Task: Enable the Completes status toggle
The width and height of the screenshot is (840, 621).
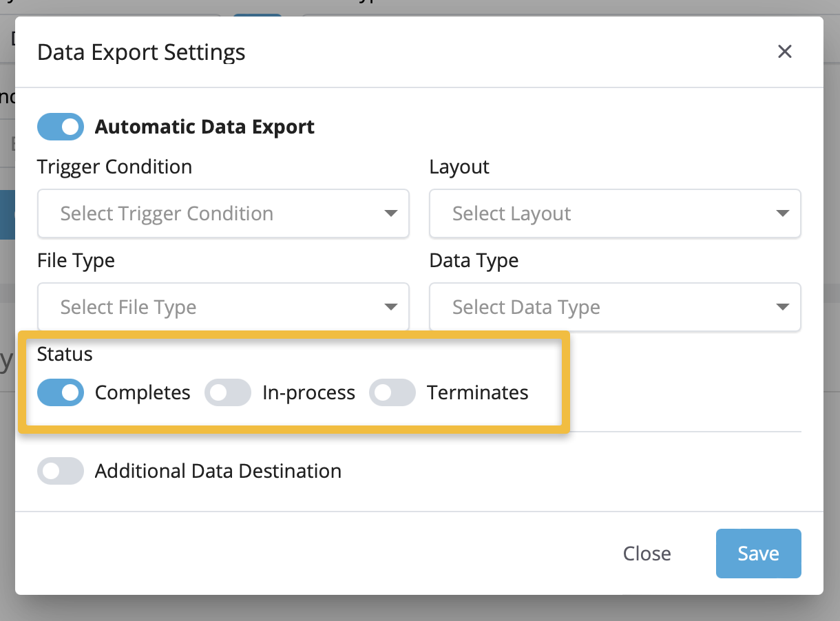Action: pos(61,392)
